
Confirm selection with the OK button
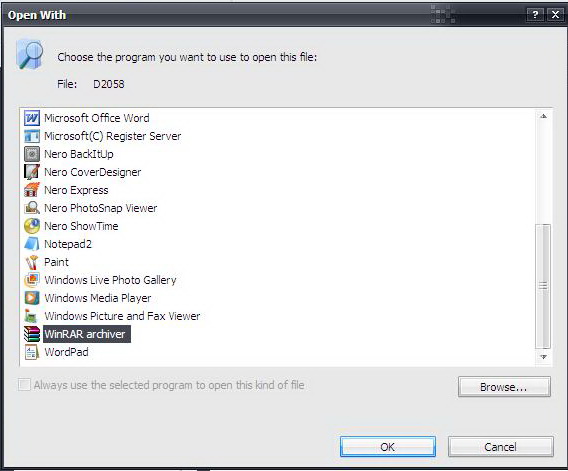pyautogui.click(x=388, y=447)
